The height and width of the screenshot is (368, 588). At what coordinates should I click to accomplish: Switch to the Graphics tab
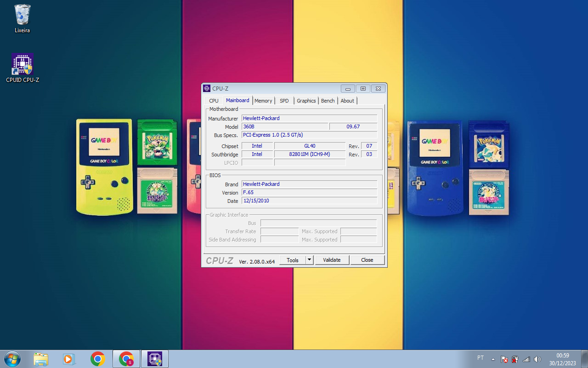(x=306, y=101)
